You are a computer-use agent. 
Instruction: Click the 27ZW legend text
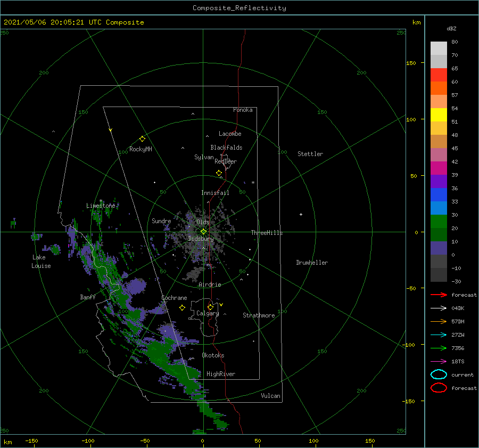coord(458,335)
